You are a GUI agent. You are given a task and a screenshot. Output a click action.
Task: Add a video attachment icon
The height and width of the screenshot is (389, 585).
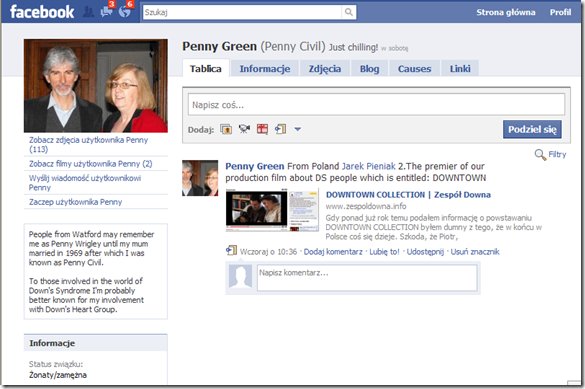(244, 129)
